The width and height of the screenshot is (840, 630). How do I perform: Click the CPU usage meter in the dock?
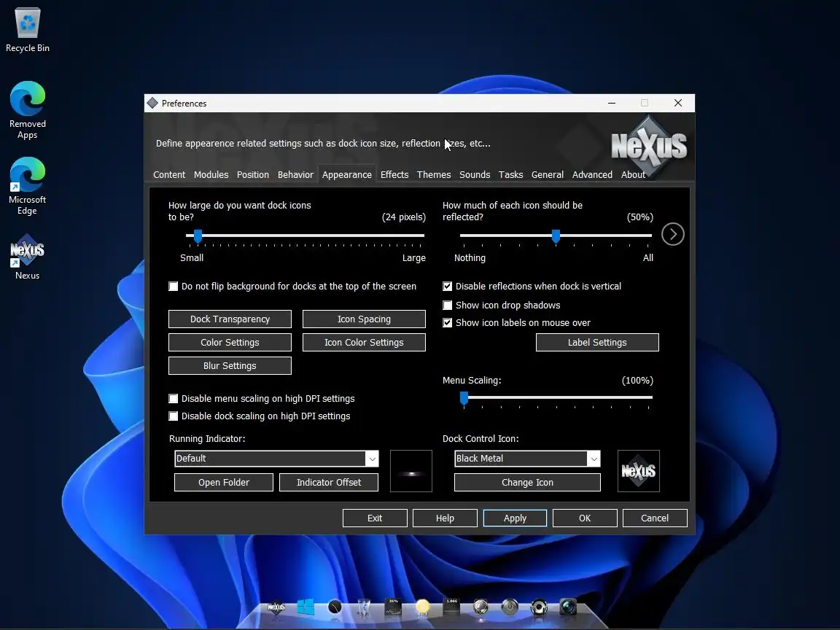393,607
